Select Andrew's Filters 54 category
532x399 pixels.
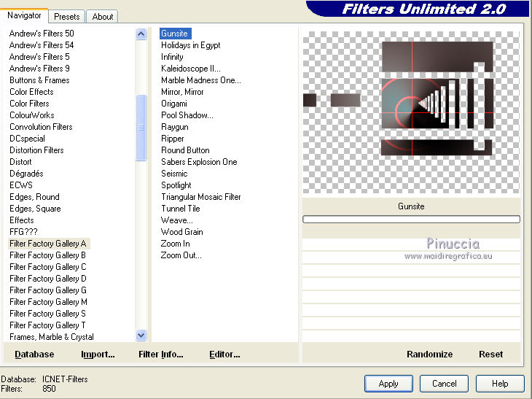[x=42, y=45]
